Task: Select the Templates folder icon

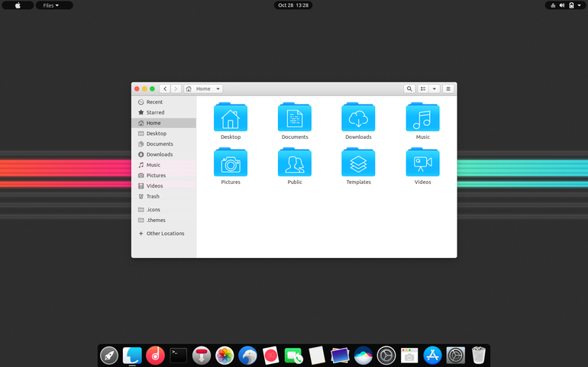Action: (358, 162)
